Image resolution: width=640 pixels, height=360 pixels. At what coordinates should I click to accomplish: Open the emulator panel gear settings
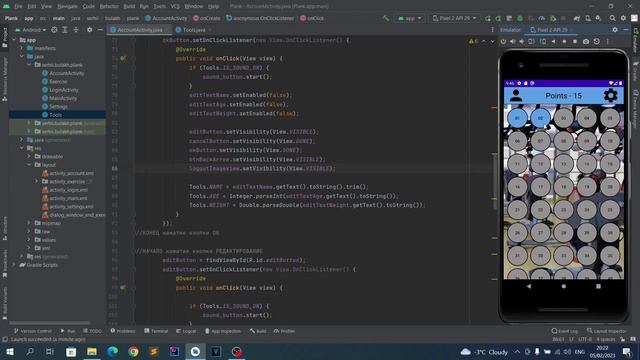pyautogui.click(x=615, y=30)
